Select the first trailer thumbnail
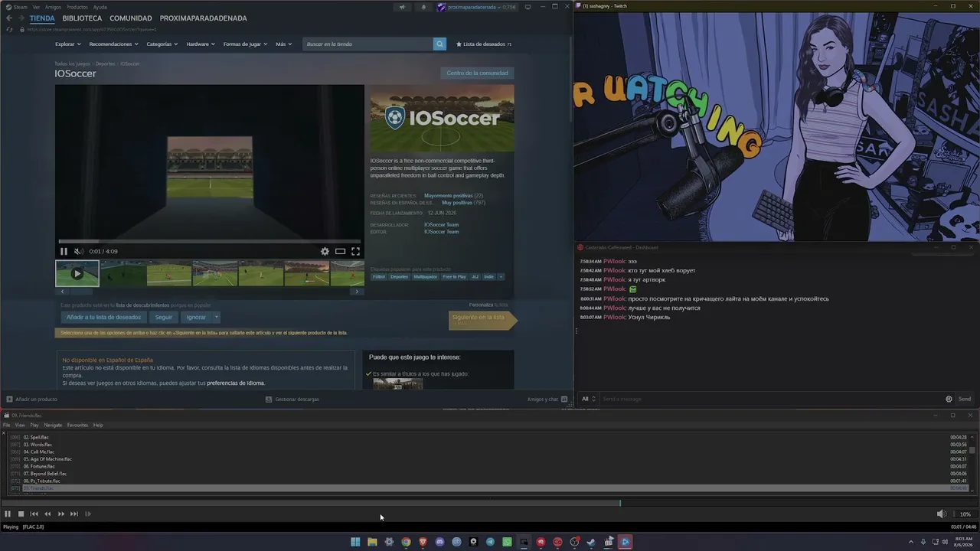Viewport: 980px width, 551px height. click(x=77, y=273)
